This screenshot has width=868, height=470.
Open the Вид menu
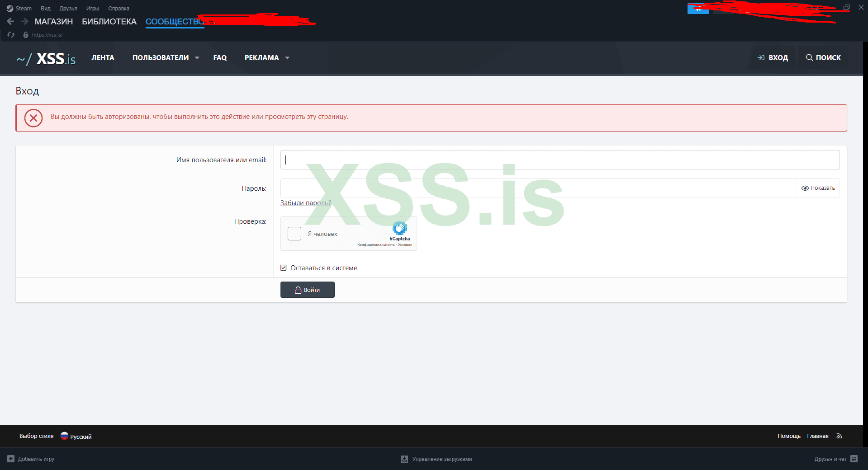click(46, 9)
